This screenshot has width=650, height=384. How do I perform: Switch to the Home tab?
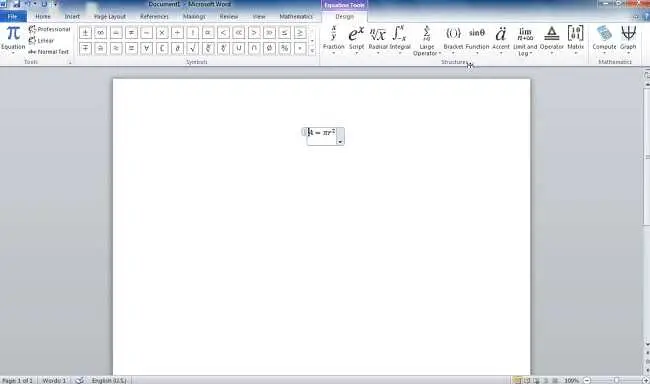coord(43,17)
